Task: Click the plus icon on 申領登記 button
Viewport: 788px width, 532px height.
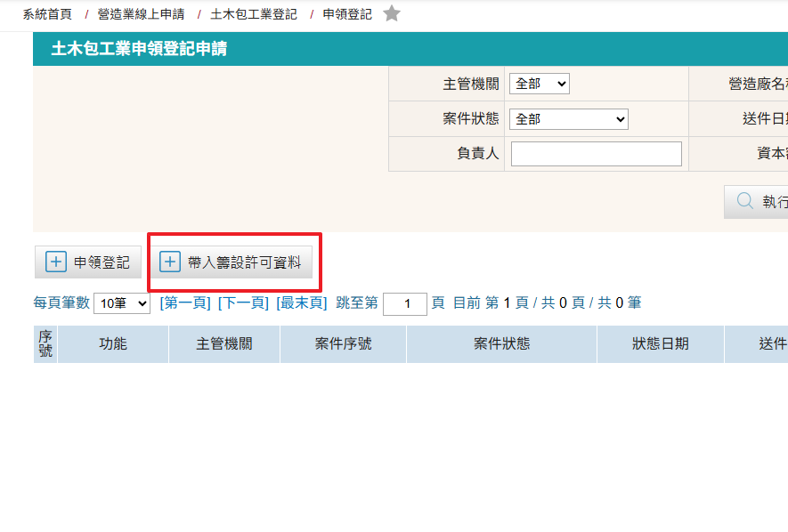Action: click(56, 262)
